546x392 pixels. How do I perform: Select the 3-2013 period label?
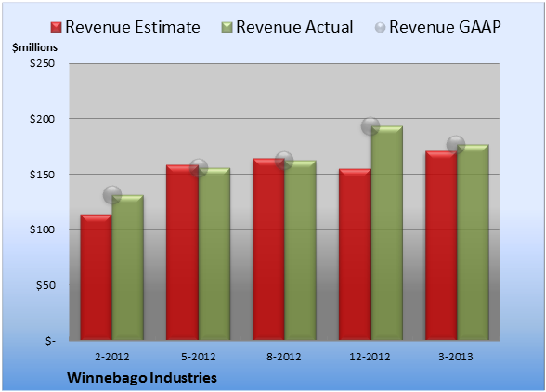coord(456,357)
